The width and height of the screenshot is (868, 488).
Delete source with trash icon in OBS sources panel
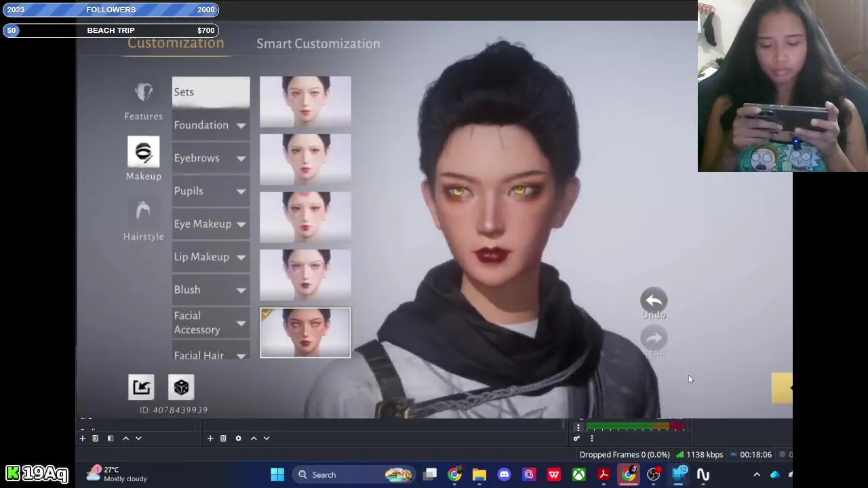pos(223,439)
